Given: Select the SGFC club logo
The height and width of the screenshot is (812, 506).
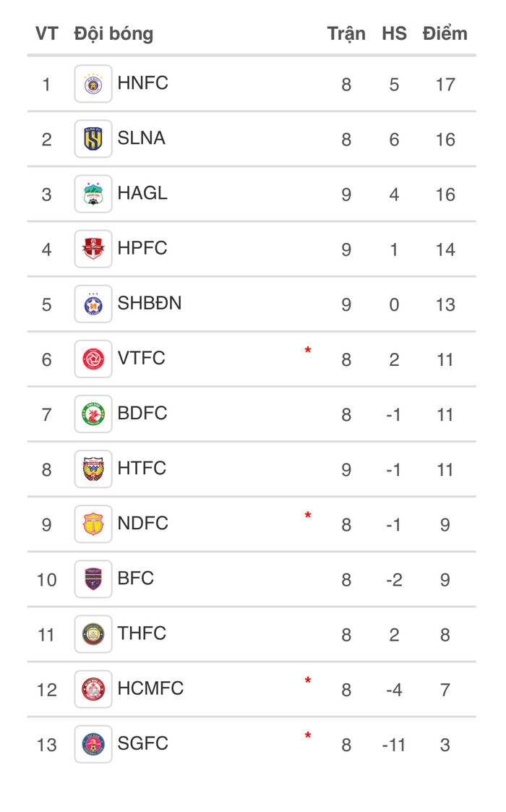Looking at the screenshot, I should tap(93, 744).
